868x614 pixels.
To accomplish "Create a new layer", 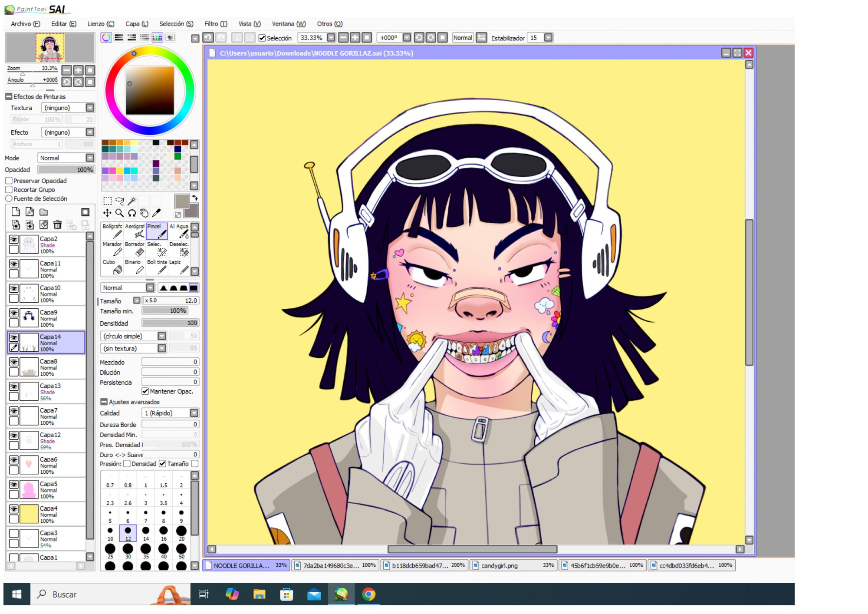I will [x=16, y=212].
